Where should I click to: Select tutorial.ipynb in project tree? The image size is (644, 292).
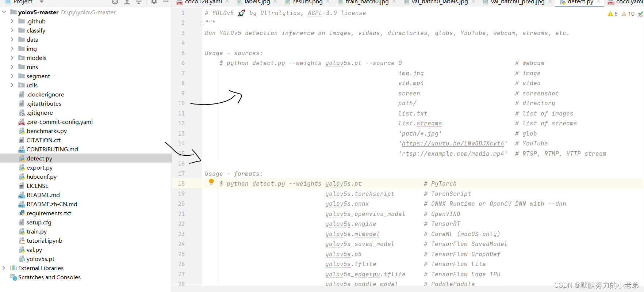(x=44, y=240)
